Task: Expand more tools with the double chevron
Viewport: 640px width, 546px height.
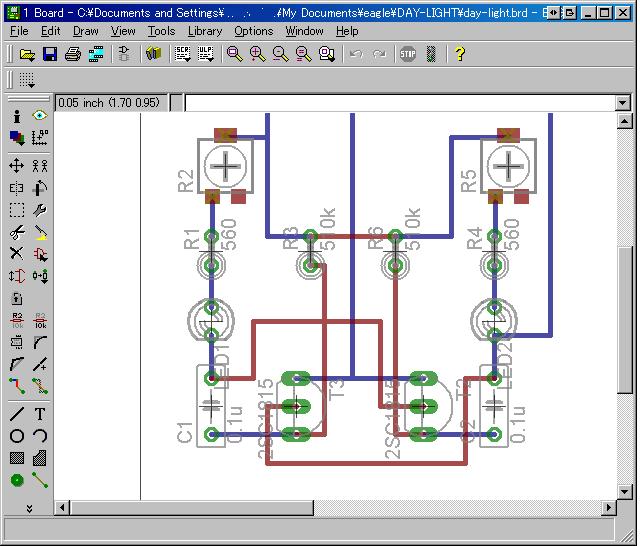Action: [29, 508]
